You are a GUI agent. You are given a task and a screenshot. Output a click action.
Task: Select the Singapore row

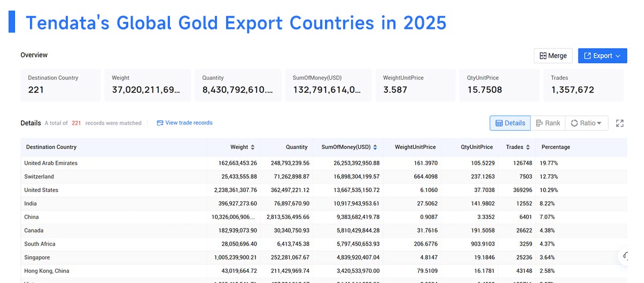coord(324,257)
